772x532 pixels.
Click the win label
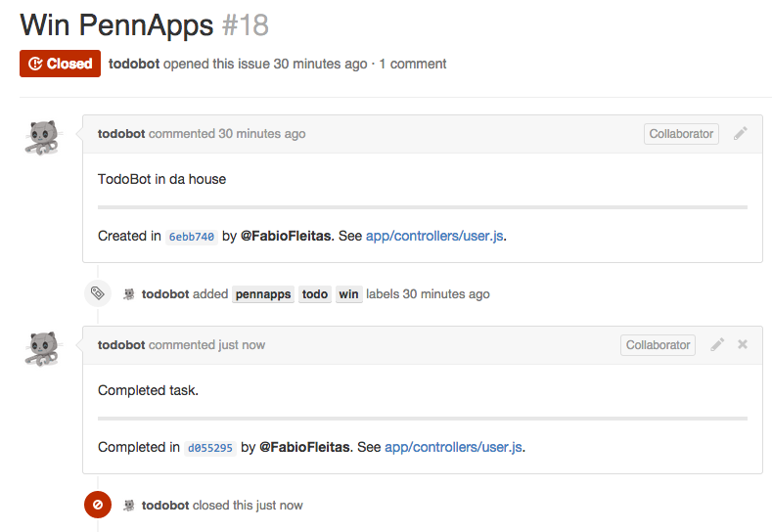348,294
